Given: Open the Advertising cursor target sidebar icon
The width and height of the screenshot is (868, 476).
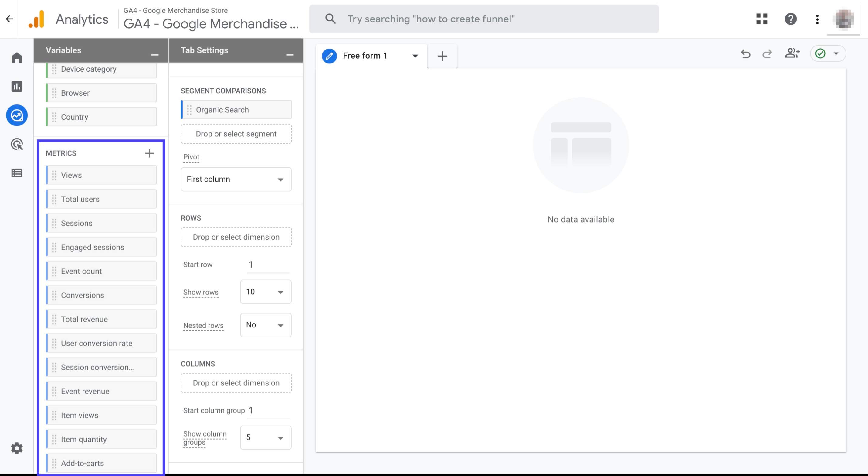Looking at the screenshot, I should [17, 144].
